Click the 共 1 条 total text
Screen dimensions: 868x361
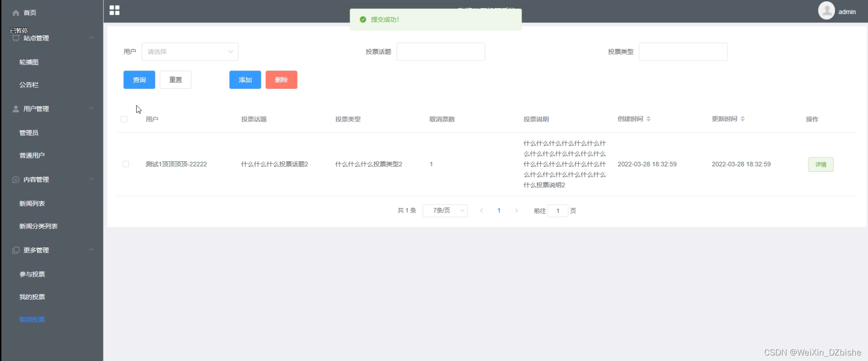(407, 211)
